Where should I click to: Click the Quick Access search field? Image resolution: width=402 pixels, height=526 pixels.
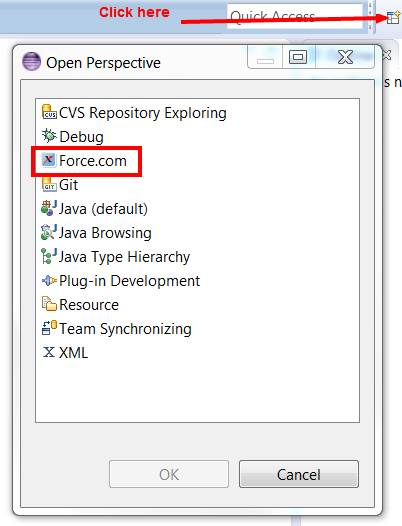coord(295,16)
